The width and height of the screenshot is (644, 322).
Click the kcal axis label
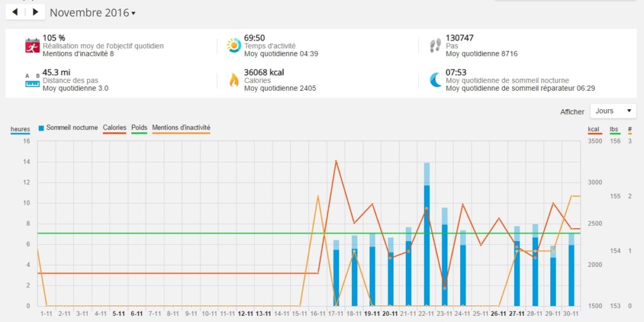tap(593, 129)
